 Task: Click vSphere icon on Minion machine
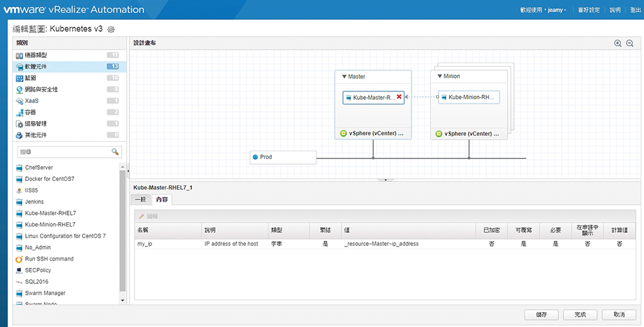(439, 134)
